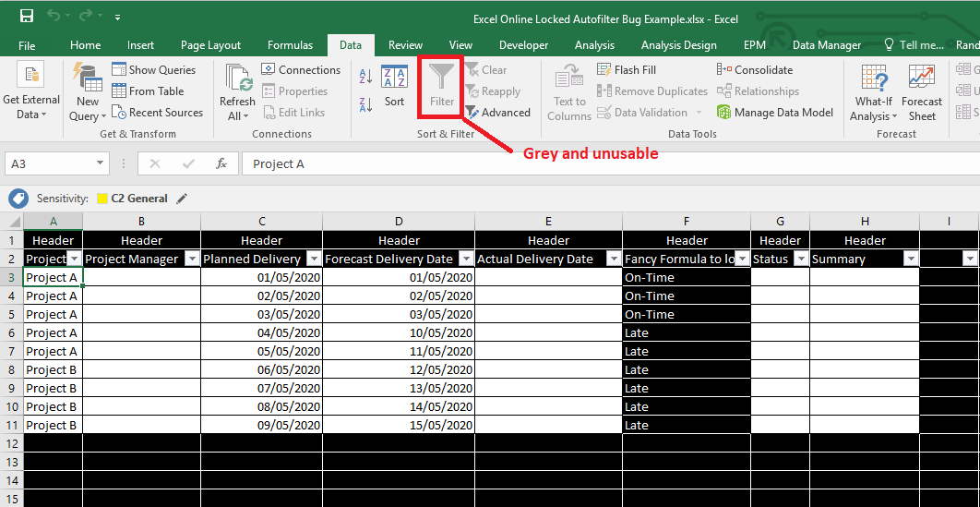980x507 pixels.
Task: Select Project B cell in row 11
Action: (54, 425)
